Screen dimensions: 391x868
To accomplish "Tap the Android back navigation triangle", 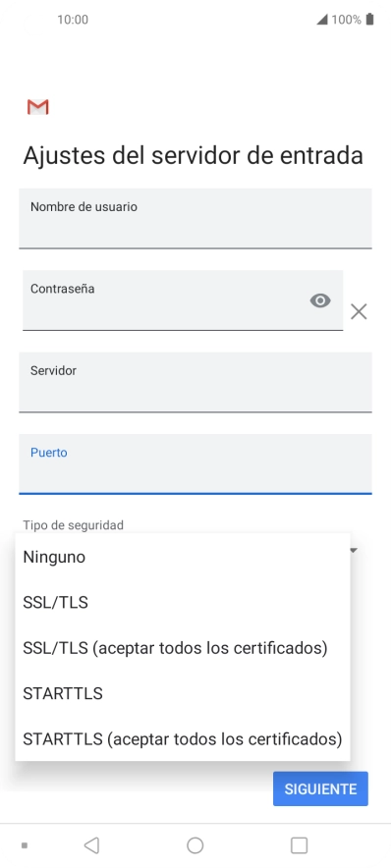I will [x=92, y=845].
